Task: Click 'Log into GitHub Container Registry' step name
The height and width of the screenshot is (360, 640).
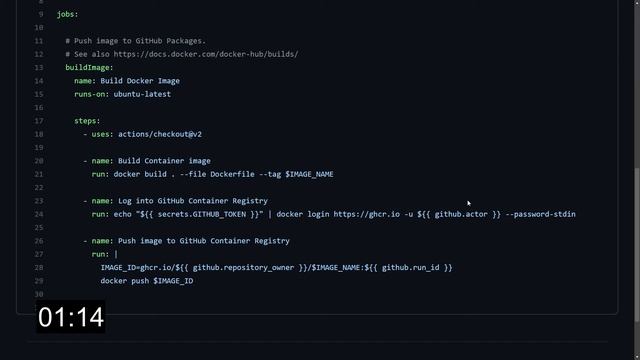Action: coord(193,201)
